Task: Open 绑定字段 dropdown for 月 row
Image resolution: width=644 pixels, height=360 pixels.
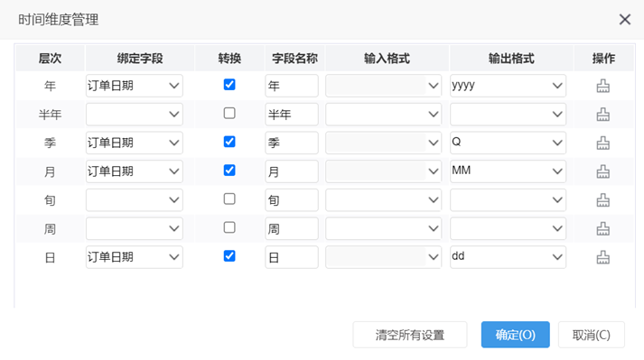Action: tap(135, 171)
